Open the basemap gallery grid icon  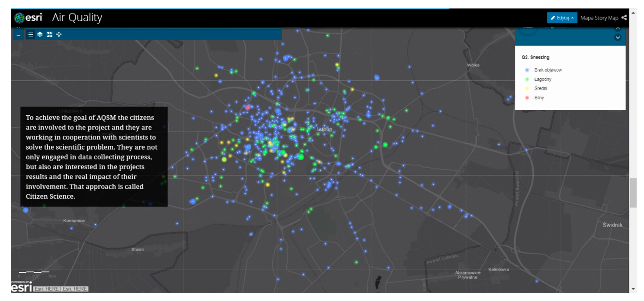49,35
